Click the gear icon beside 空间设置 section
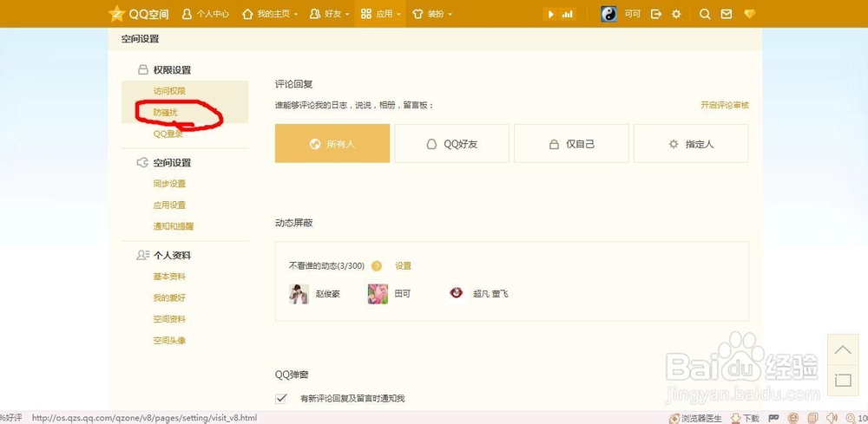This screenshot has width=868, height=424. pos(143,162)
